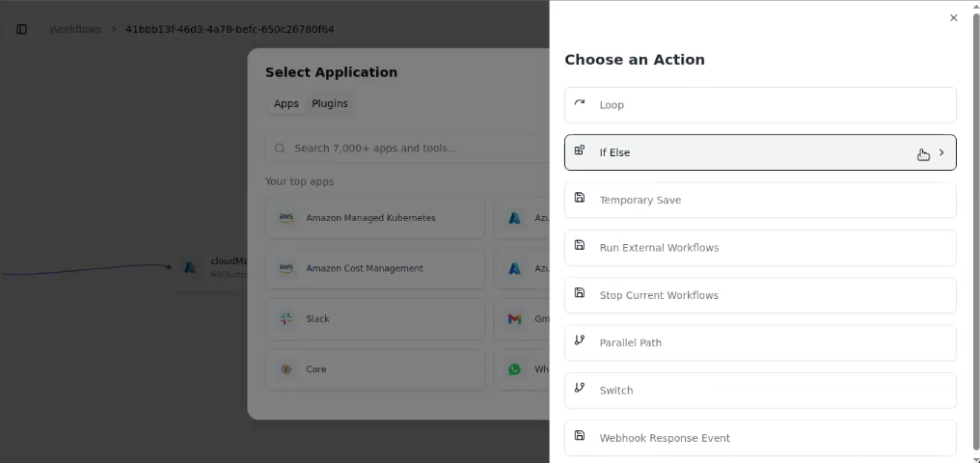Image resolution: width=980 pixels, height=463 pixels.
Task: Toggle the sidebar panel icon
Action: [x=22, y=29]
